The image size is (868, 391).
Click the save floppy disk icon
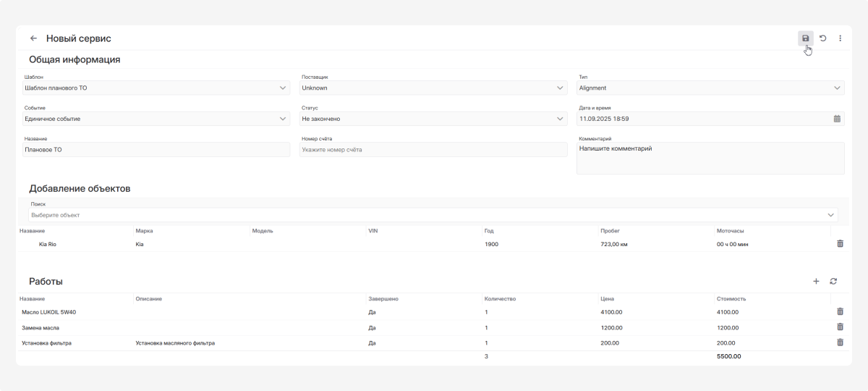pyautogui.click(x=805, y=38)
